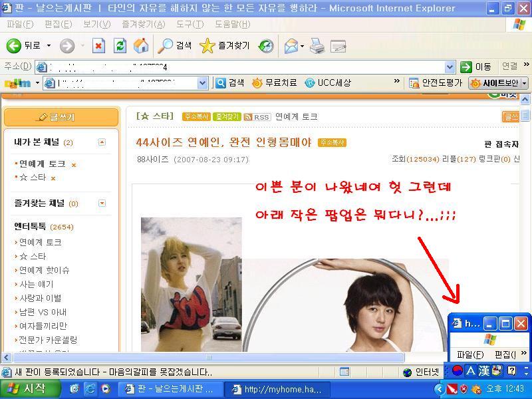532x399 pixels.
Task: Open the History clock icon in the toolbar
Action: click(x=265, y=46)
